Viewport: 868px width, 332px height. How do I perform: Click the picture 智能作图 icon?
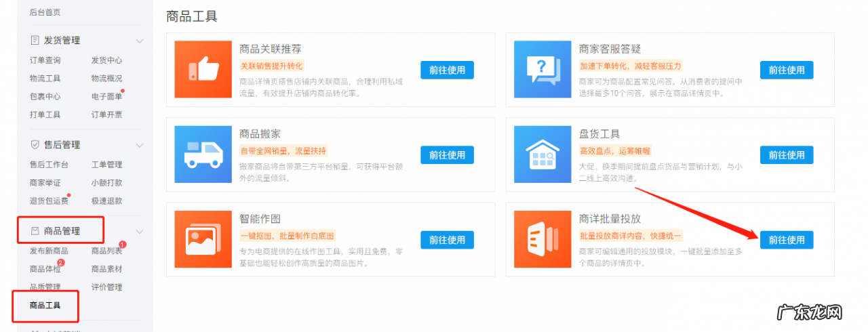(203, 239)
